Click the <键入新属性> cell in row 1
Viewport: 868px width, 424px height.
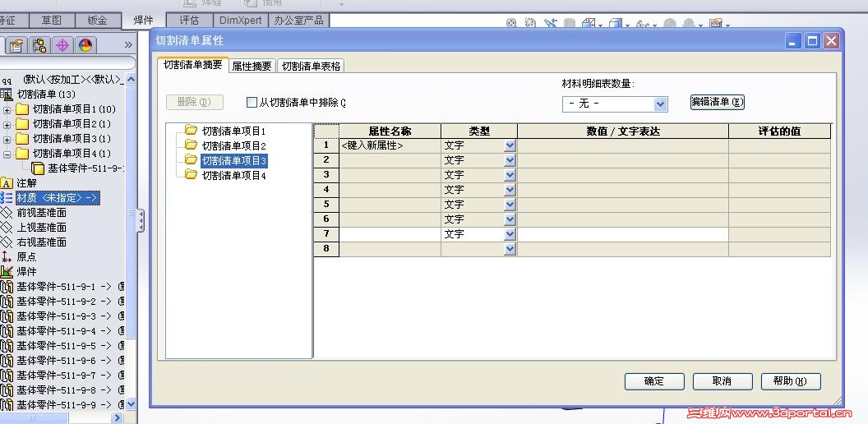[390, 145]
